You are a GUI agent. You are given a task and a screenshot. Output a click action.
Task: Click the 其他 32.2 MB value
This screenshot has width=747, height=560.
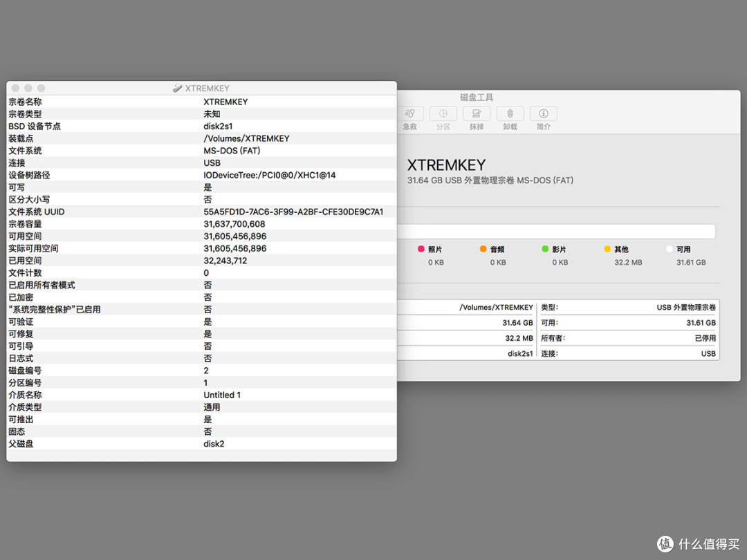click(628, 263)
